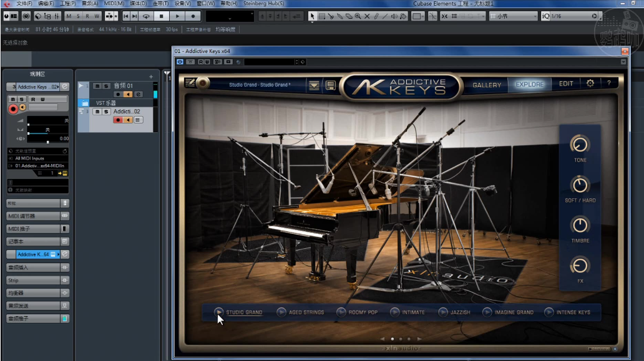Save preset with the floppy disk icon
Screen dimensions: 644x361
point(330,85)
